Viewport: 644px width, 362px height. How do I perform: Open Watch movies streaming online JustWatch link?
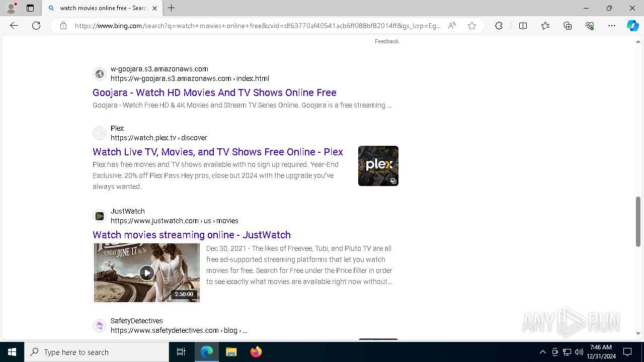point(192,235)
